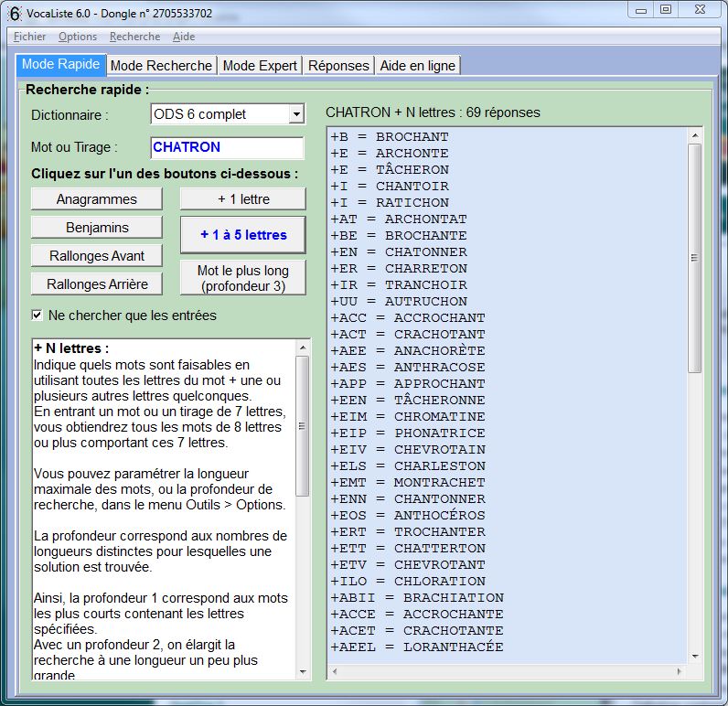The height and width of the screenshot is (706, 728).
Task: Switch to the Mode Expert tab
Action: (x=260, y=66)
